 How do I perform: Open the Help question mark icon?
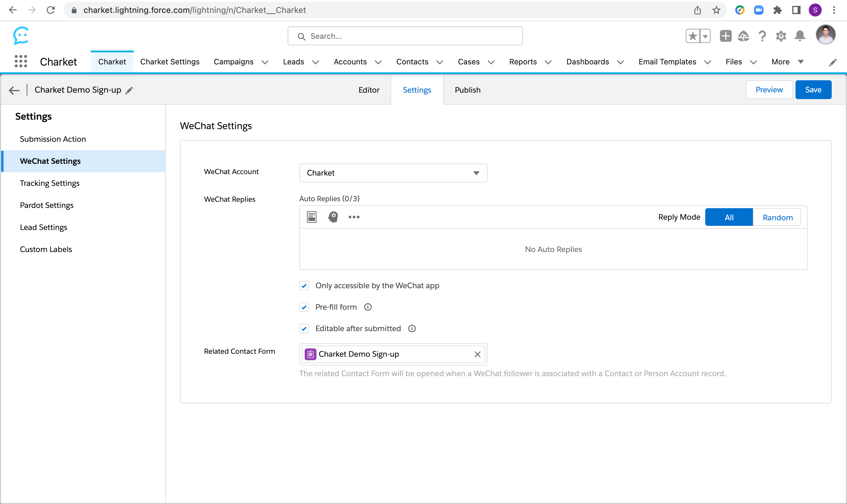click(762, 36)
